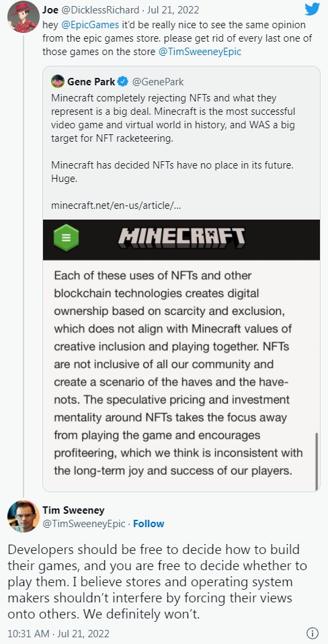Click Gene Park's small avatar
The width and height of the screenshot is (328, 644).
[x=58, y=82]
